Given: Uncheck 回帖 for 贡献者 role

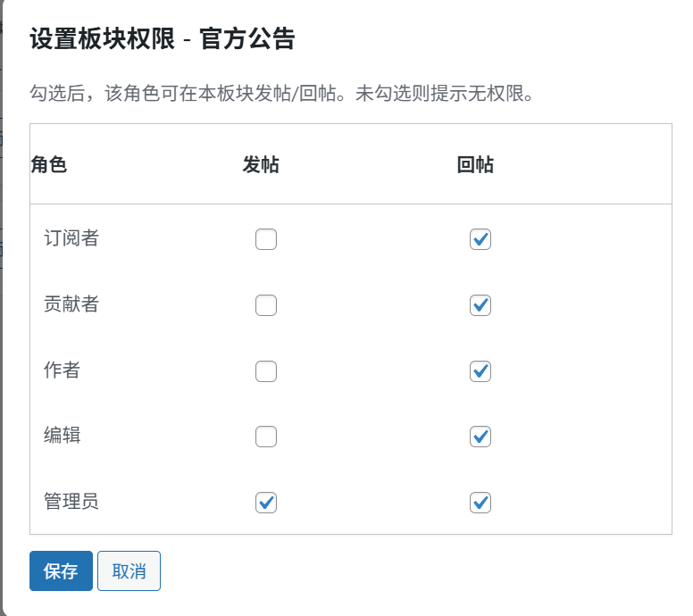Looking at the screenshot, I should click(x=480, y=305).
